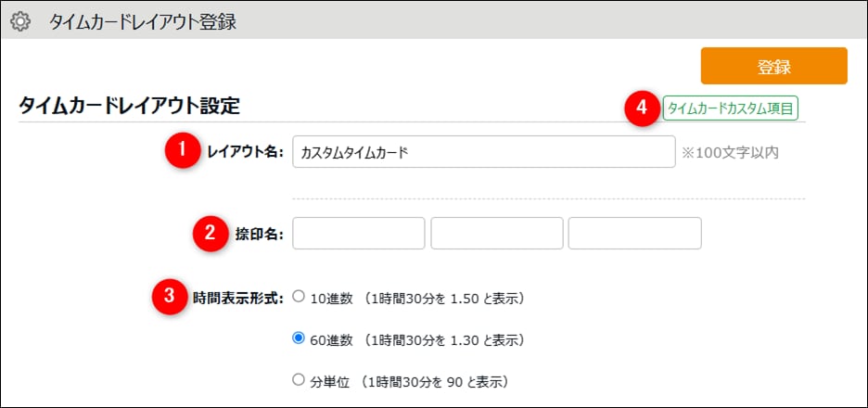Click the first 捺印名 input box
Viewport: 868px width, 408px height.
pos(358,234)
